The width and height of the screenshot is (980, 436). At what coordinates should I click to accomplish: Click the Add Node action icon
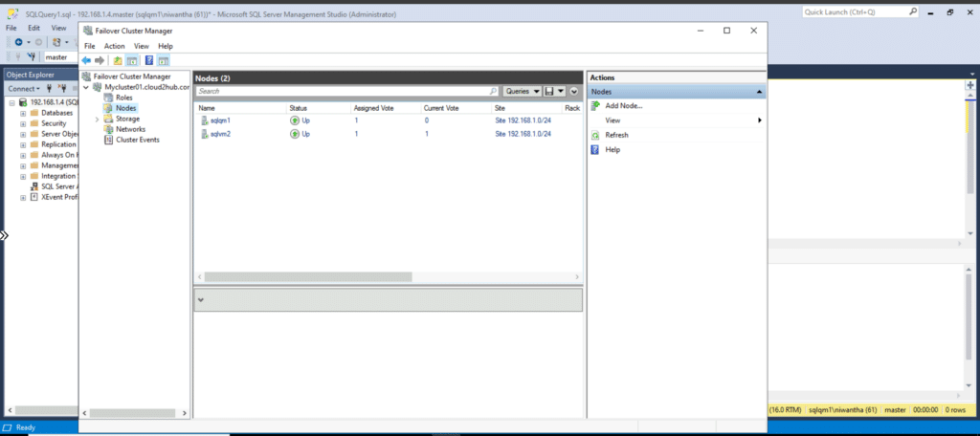pyautogui.click(x=595, y=106)
